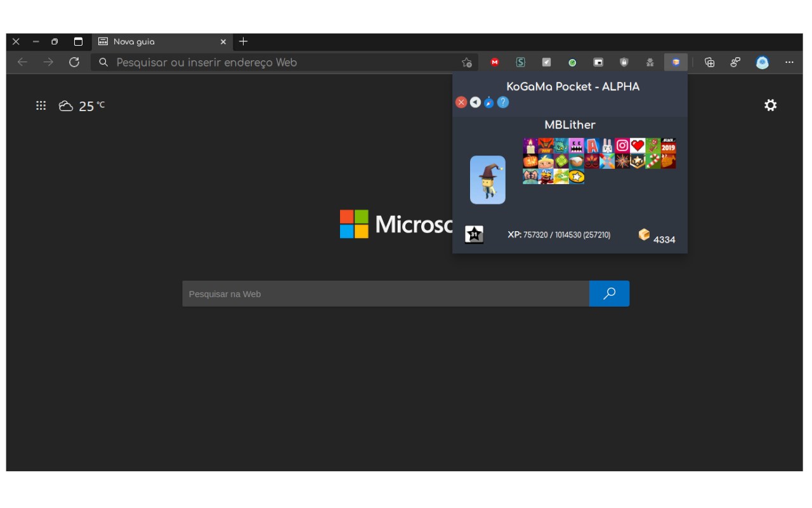This screenshot has width=812, height=508.
Task: Select the frosted pudding badge
Action: tap(577, 161)
